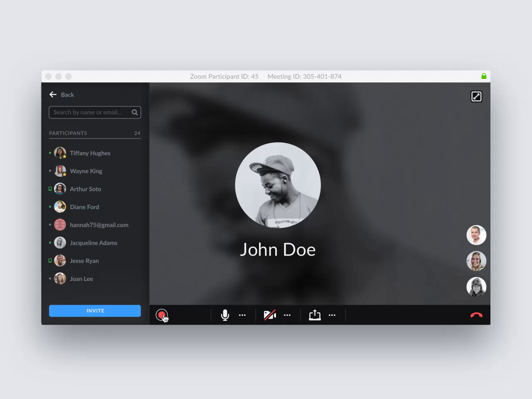Click the search magnifier in the participants panel
The image size is (532, 399).
pos(135,112)
